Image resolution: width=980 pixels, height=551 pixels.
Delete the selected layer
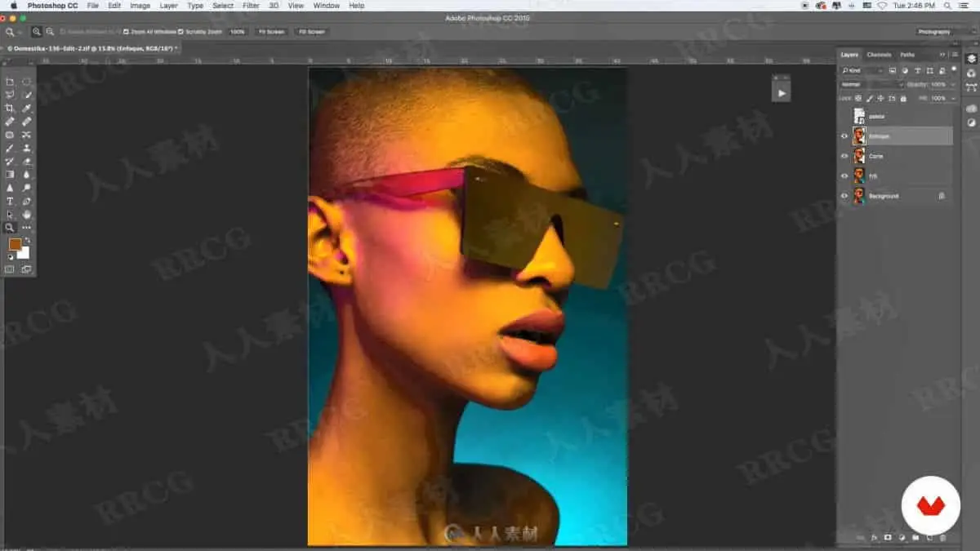[x=942, y=538]
